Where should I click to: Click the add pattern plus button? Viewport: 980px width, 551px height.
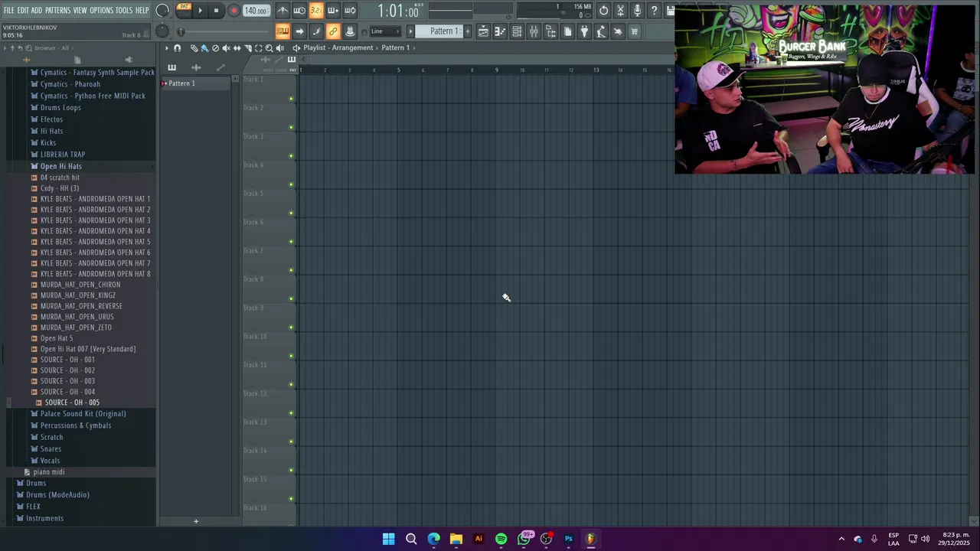pyautogui.click(x=468, y=31)
